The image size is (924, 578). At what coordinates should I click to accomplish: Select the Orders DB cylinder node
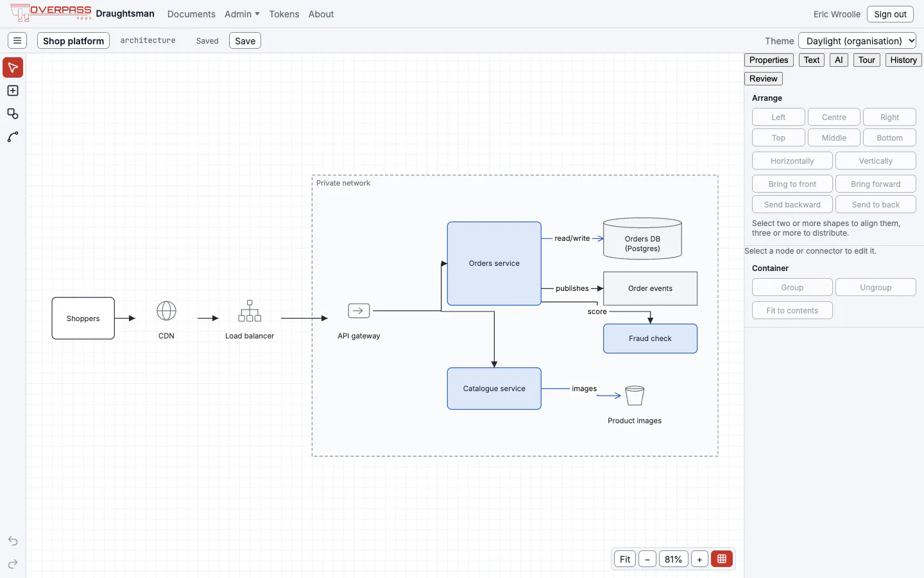(642, 239)
